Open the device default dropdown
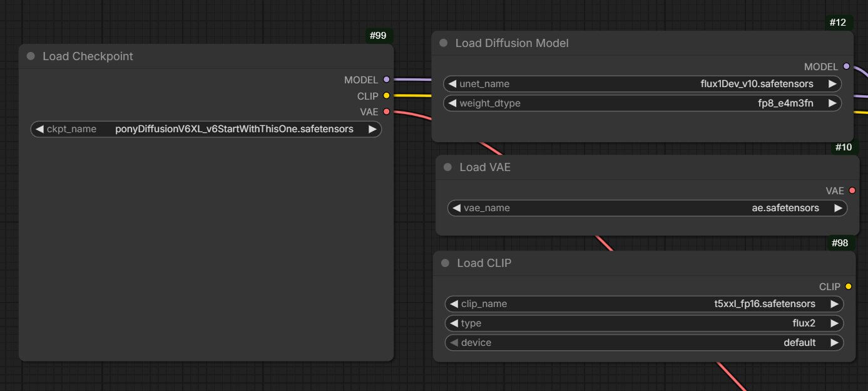Viewport: 868px width, 391px height. [644, 343]
